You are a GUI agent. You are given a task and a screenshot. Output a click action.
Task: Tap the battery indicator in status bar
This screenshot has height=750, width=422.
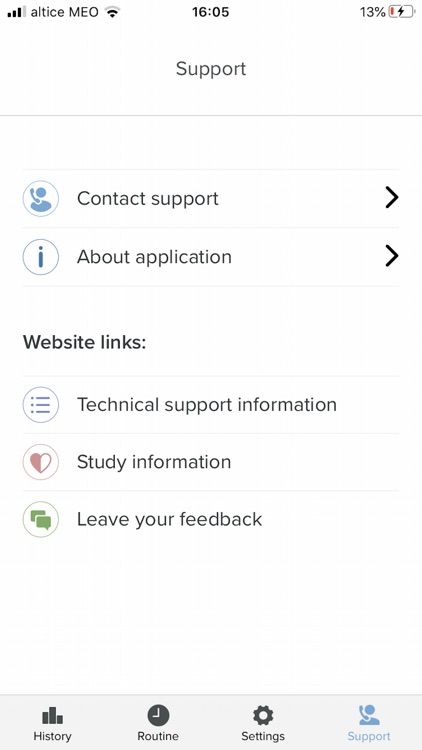pyautogui.click(x=401, y=12)
